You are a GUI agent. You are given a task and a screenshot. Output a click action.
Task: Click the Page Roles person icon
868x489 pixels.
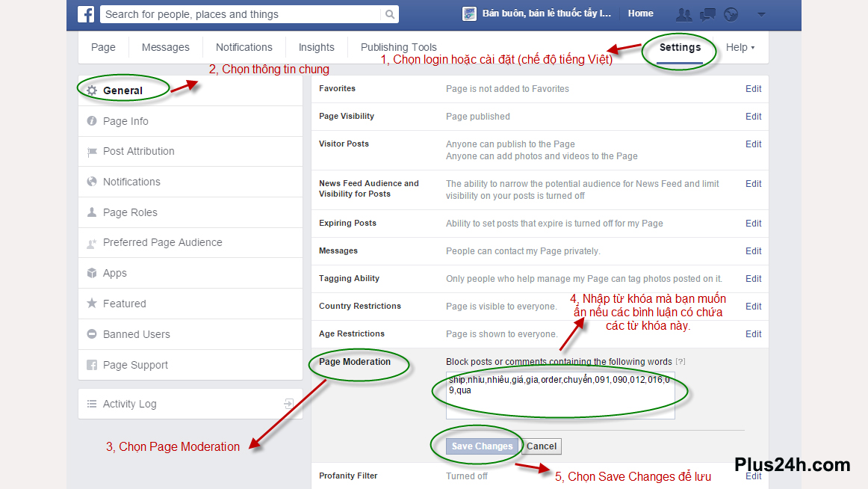click(92, 212)
